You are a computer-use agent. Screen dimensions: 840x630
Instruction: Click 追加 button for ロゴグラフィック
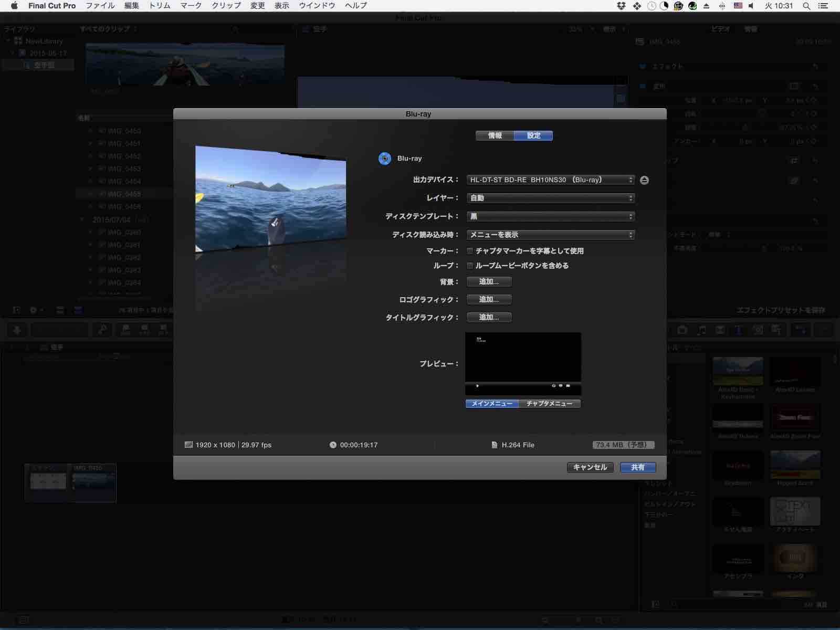[x=489, y=300]
